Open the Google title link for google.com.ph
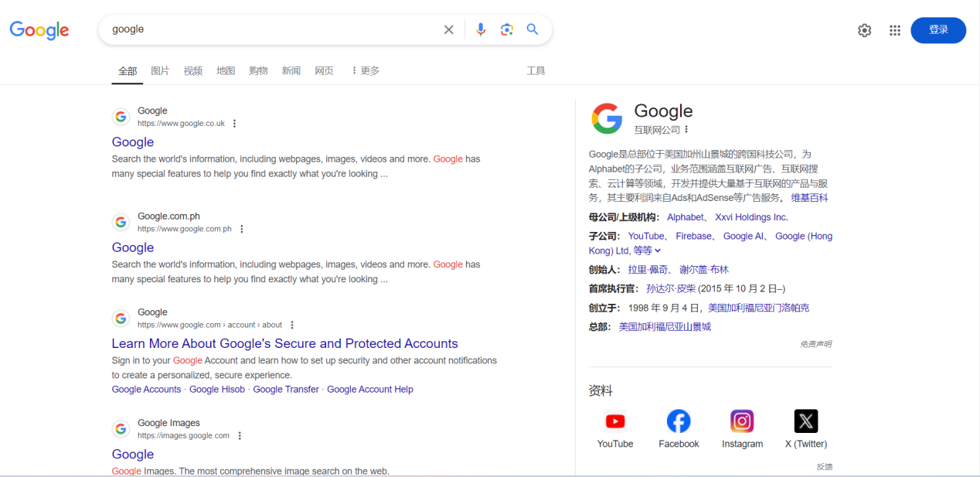Viewport: 980px width, 477px height. click(x=133, y=247)
